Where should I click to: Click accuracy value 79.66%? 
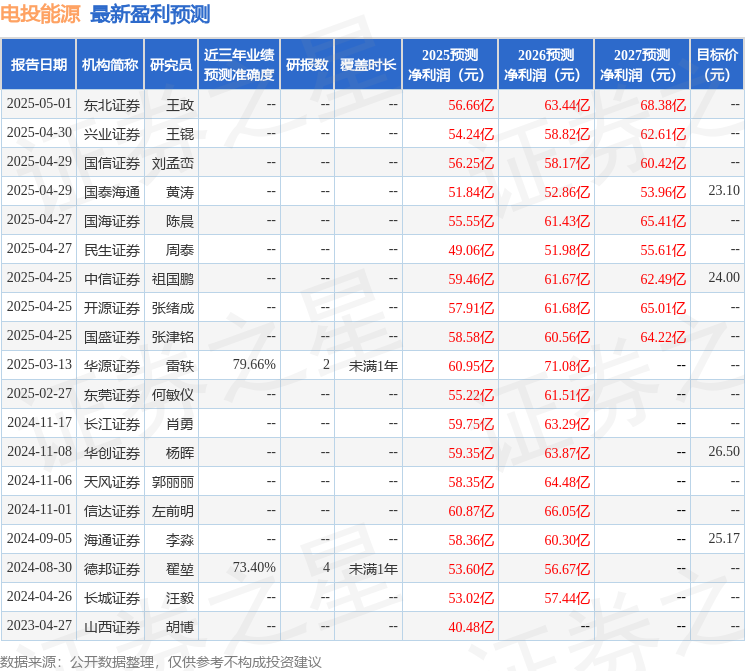click(254, 364)
